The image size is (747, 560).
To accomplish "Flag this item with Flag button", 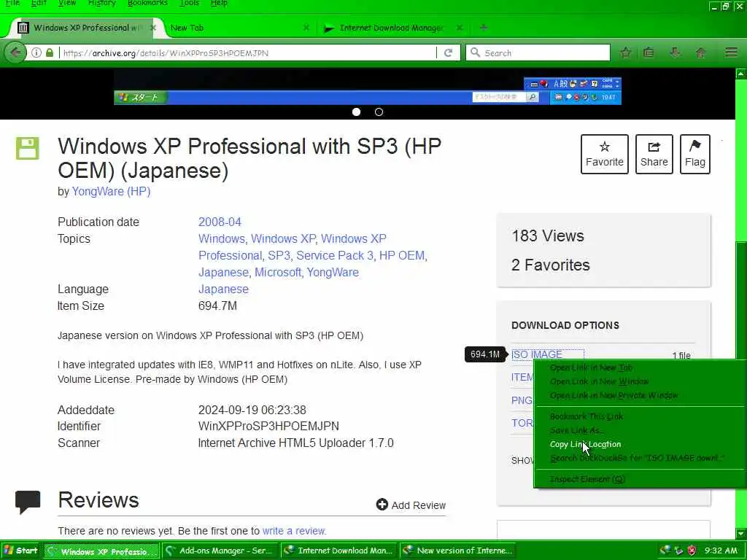I will click(x=695, y=155).
